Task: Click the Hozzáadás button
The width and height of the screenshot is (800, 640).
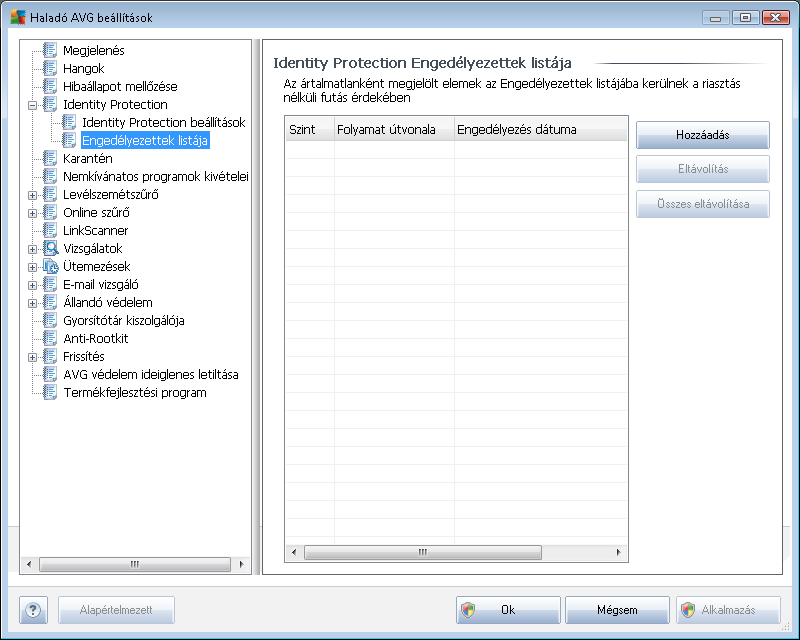Action: pyautogui.click(x=703, y=135)
